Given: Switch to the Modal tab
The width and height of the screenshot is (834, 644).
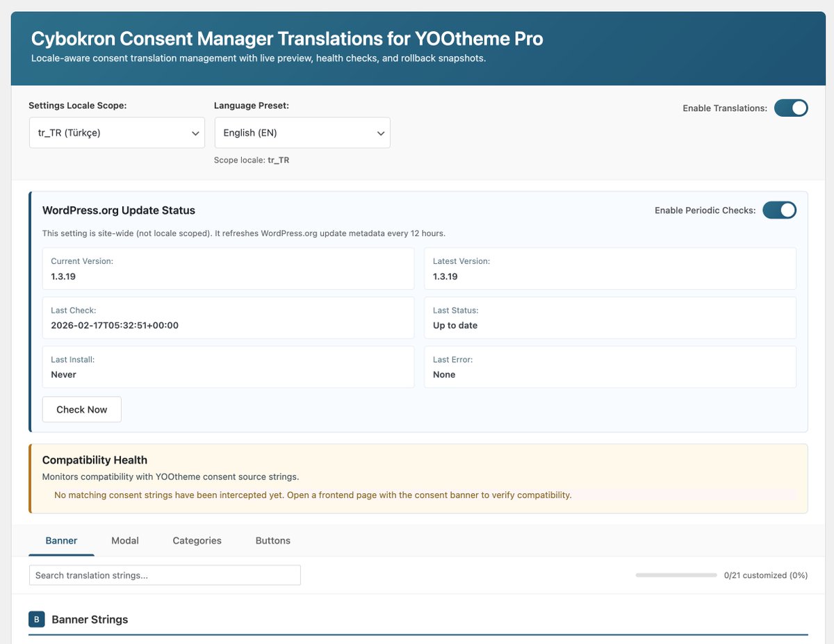Looking at the screenshot, I should pos(125,540).
